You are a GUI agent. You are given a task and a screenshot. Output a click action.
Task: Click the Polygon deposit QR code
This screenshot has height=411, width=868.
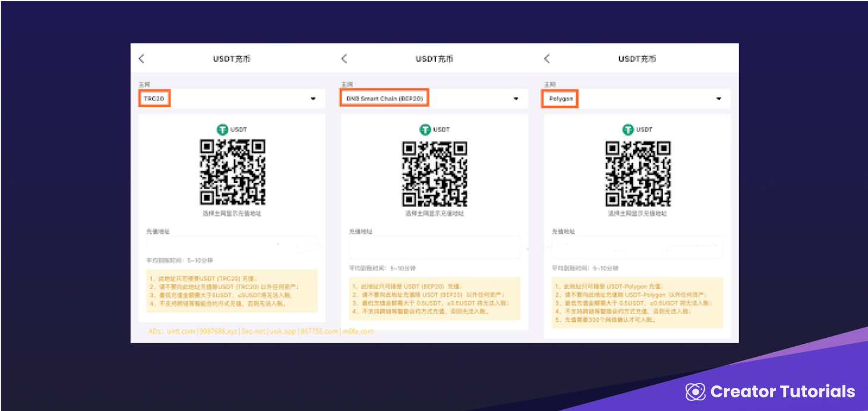pyautogui.click(x=638, y=172)
